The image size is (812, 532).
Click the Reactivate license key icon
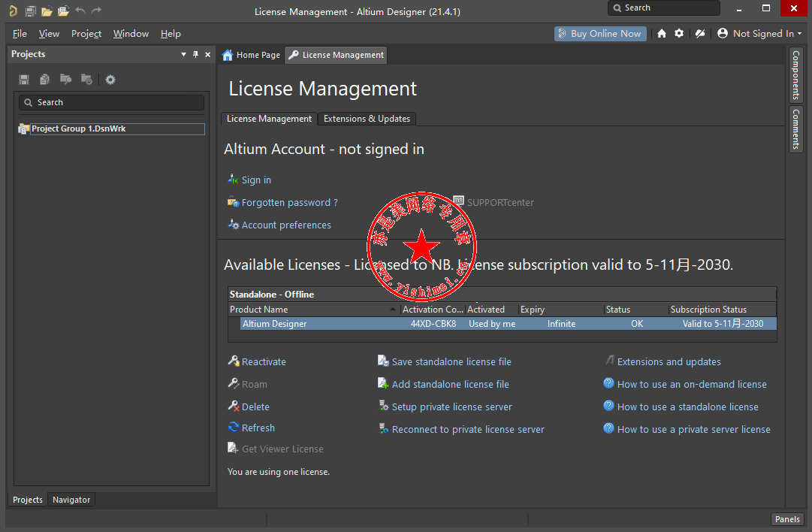(x=234, y=361)
